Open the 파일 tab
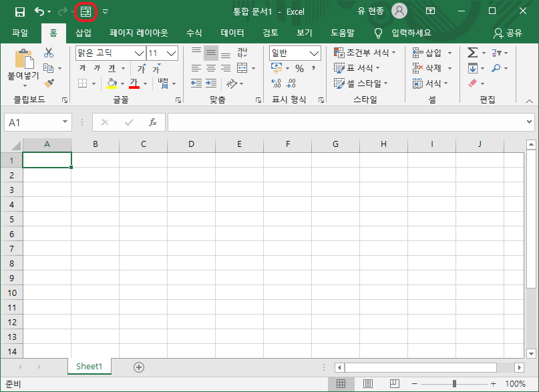Image resolution: width=539 pixels, height=392 pixels. point(20,33)
